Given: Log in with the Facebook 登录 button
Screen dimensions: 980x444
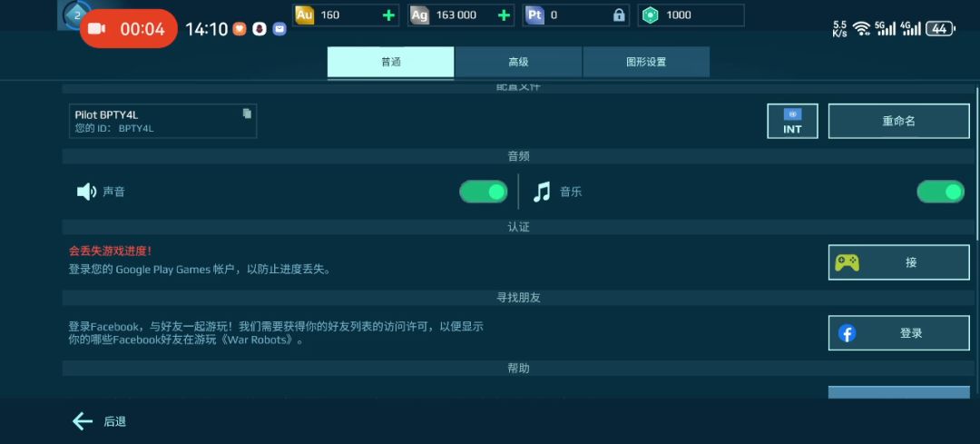Looking at the screenshot, I should click(898, 333).
